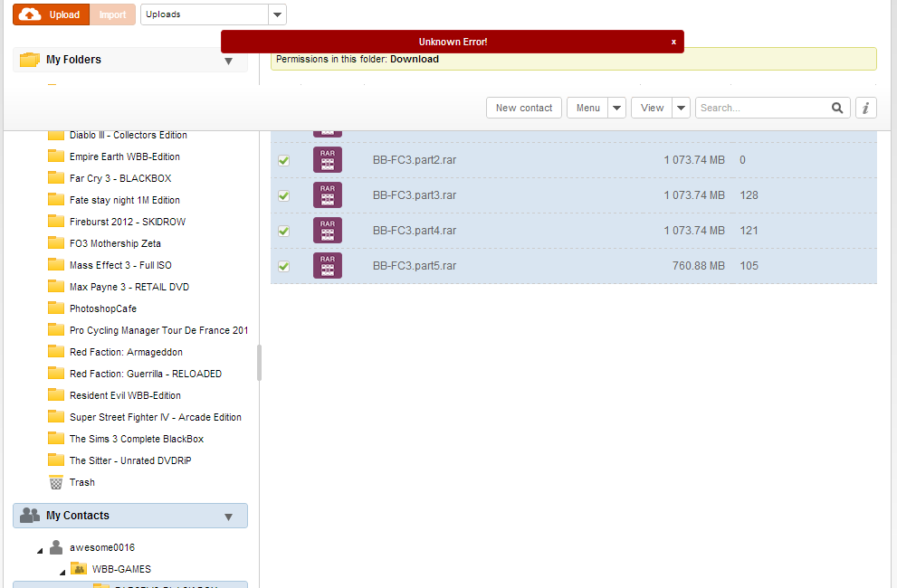897x588 pixels.
Task: Dismiss the Unknown Error banner
Action: point(673,42)
